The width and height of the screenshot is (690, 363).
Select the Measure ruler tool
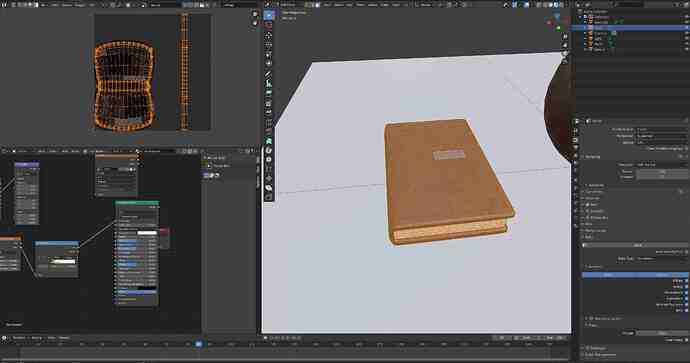269,83
